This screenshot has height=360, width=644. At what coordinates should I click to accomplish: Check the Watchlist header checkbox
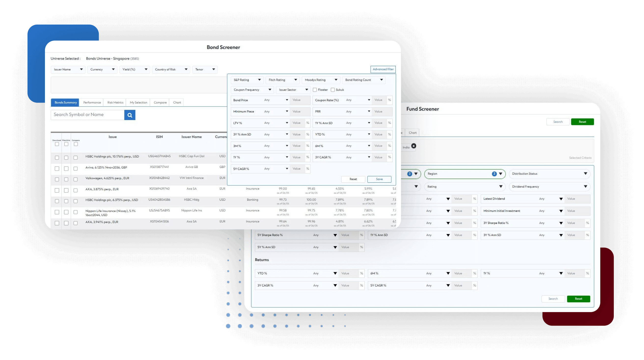[x=66, y=144]
